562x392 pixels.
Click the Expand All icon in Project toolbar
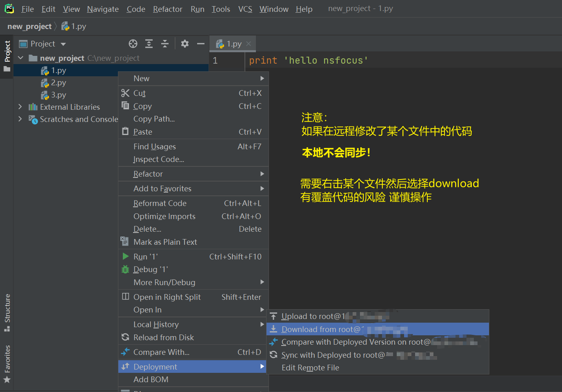click(149, 44)
